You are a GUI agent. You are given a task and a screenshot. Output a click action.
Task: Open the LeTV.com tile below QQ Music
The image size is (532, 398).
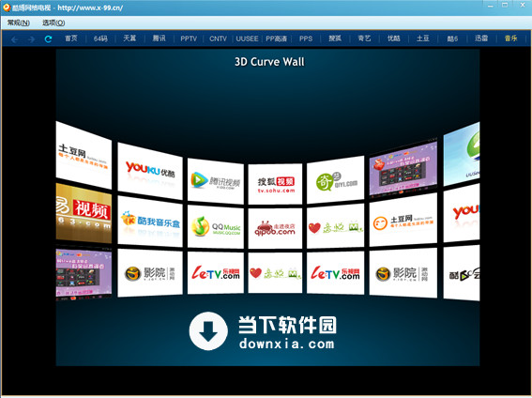coord(216,272)
